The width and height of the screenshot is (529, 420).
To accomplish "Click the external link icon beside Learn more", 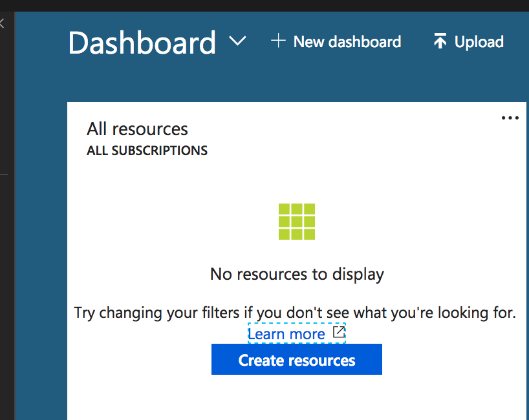I will tap(338, 333).
